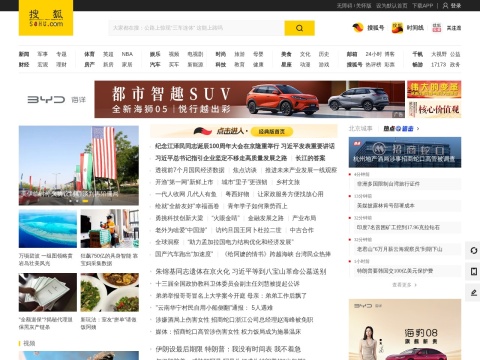Click the 北京城事 tab

point(360,129)
